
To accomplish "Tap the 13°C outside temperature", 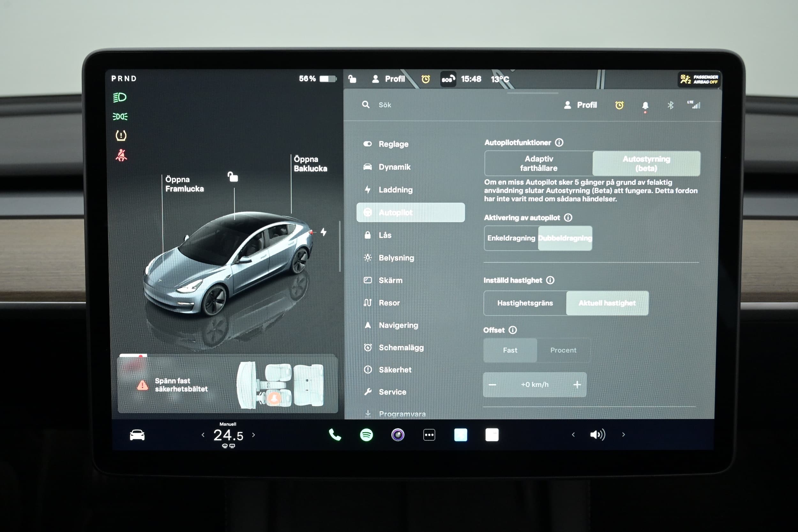I will [x=500, y=79].
